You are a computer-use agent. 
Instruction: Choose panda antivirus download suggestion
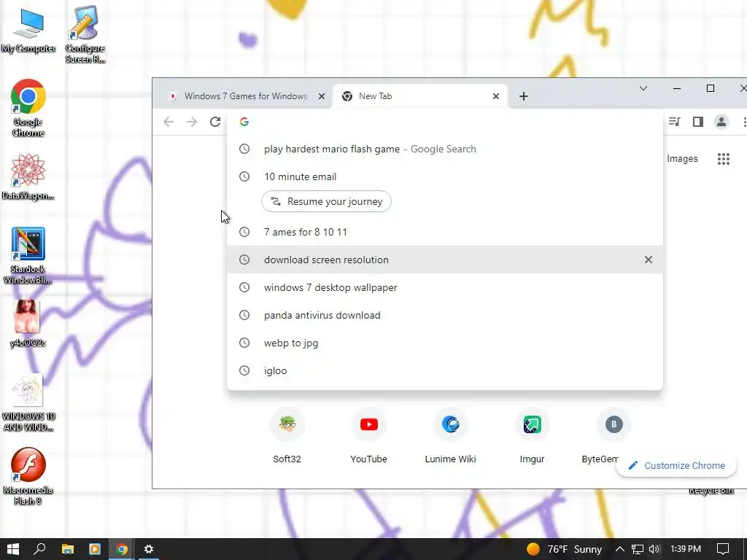(x=444, y=315)
